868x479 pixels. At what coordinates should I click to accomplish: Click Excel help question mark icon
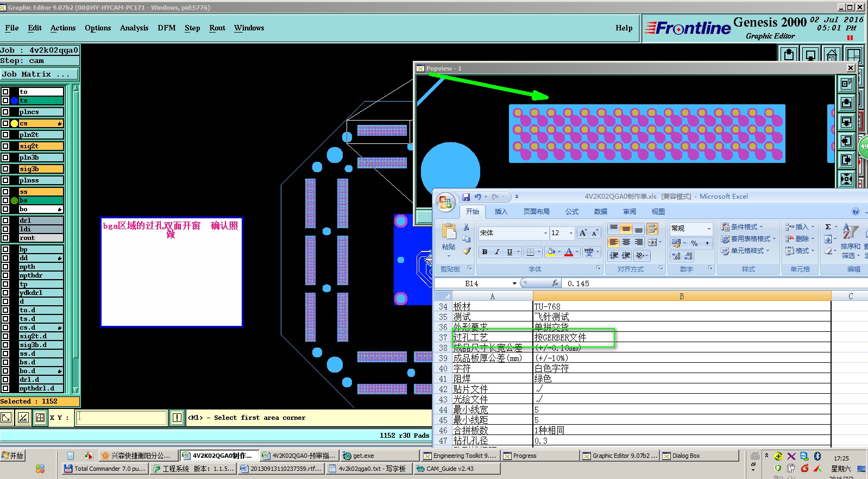coord(856,212)
